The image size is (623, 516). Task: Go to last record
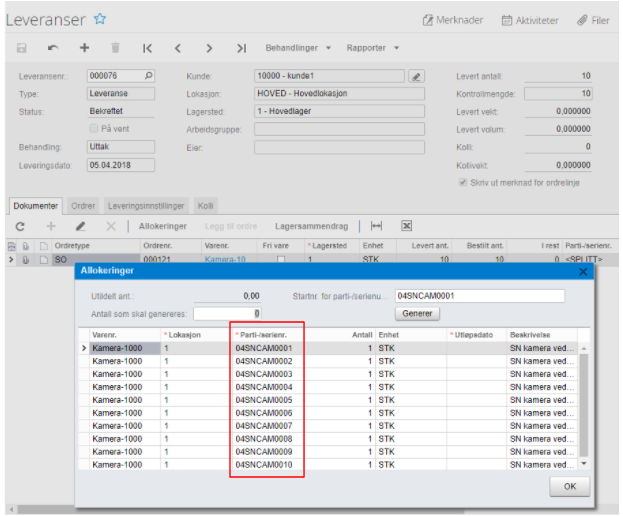(x=241, y=48)
